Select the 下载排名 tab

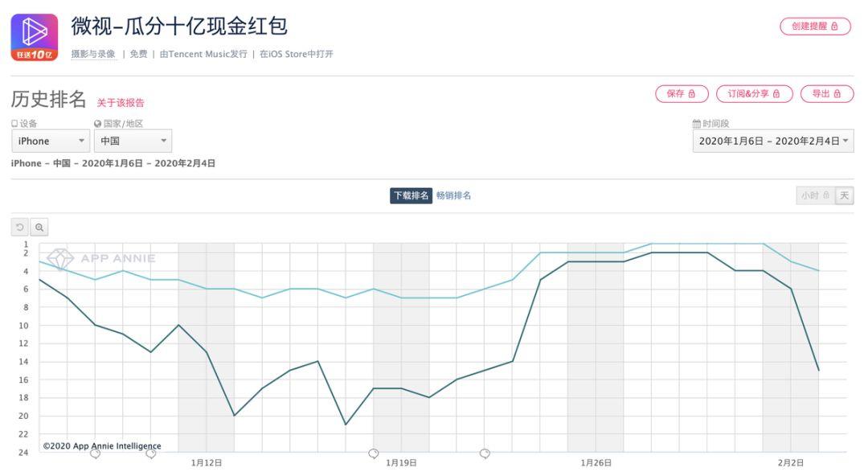(x=411, y=195)
